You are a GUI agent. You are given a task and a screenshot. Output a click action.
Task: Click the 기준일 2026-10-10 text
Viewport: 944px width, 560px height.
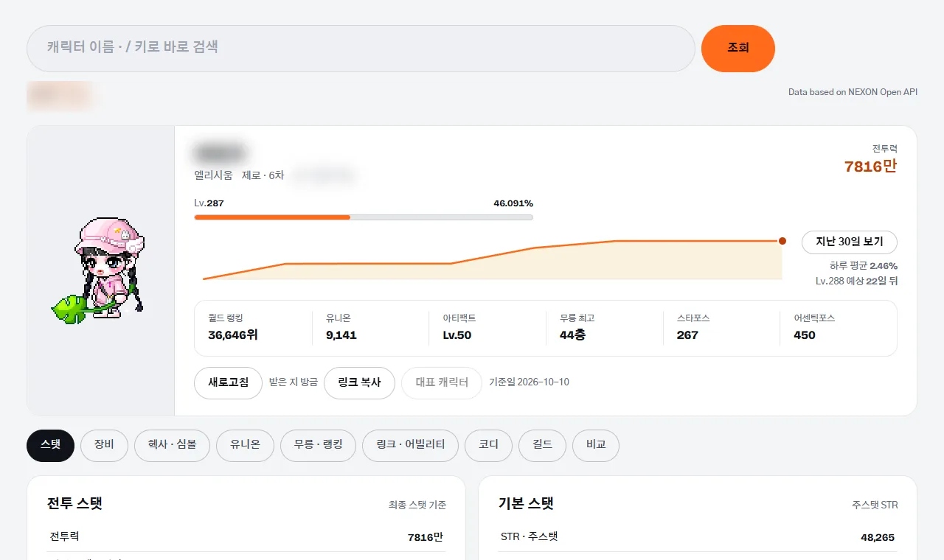[529, 382]
